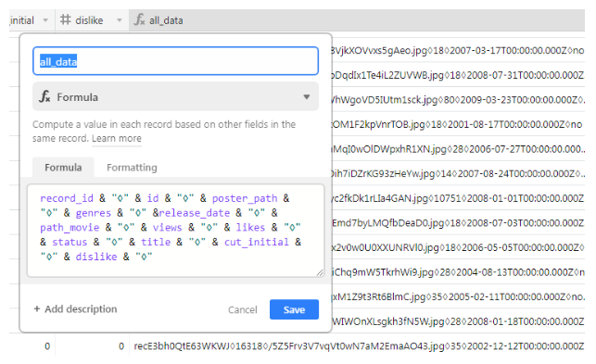The image size is (596, 364).
Task: Select the all_data column header
Action: (x=357, y=20)
